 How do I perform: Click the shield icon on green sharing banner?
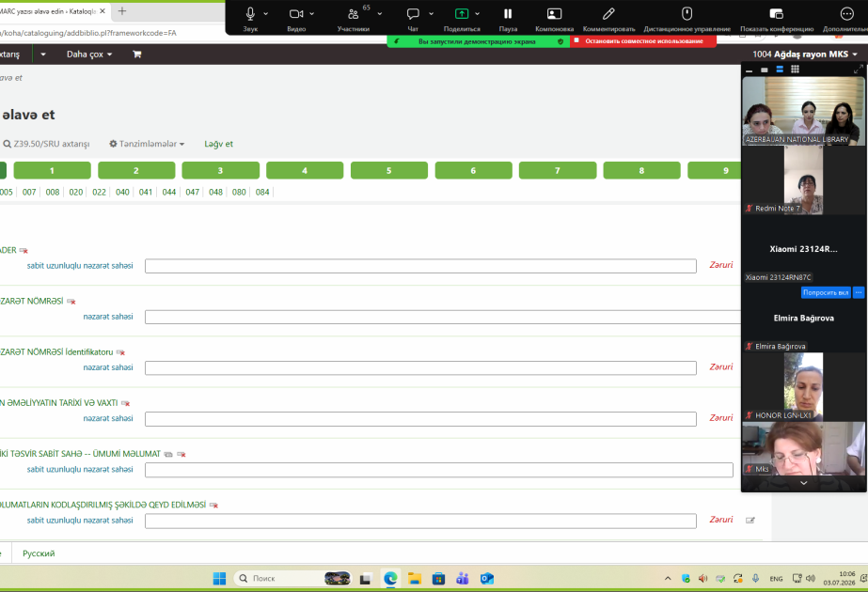pos(560,41)
